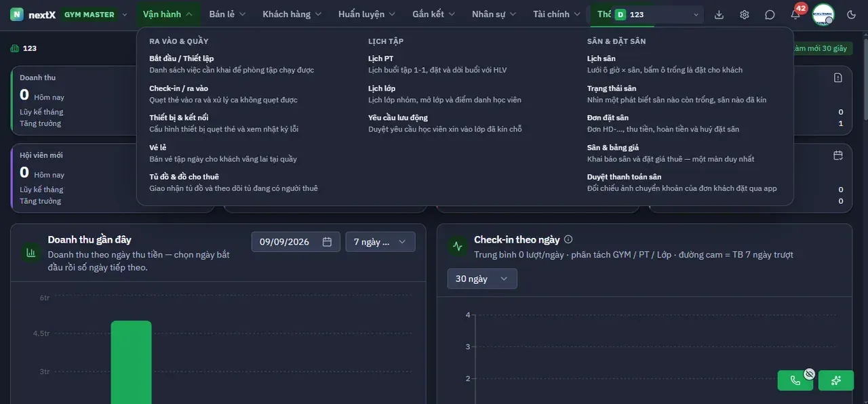Open the Nhân sự menu
Image resolution: width=868 pixels, height=404 pixels.
494,14
